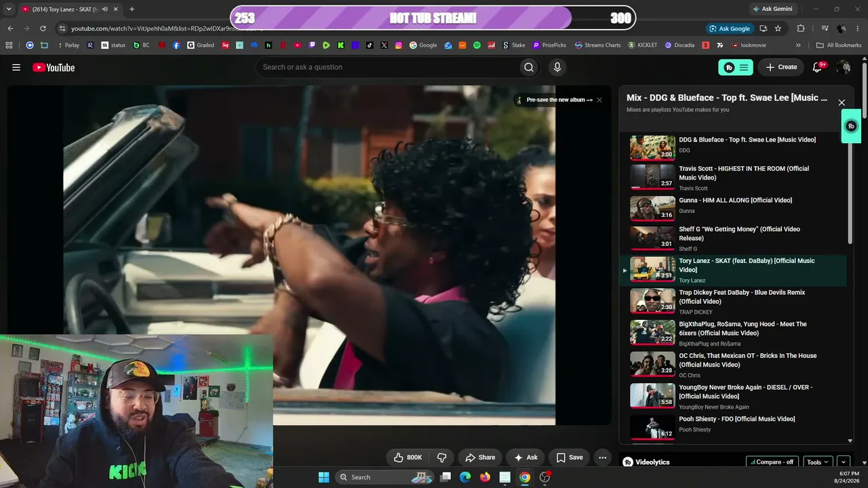Share the video with the Share button

pos(480,457)
